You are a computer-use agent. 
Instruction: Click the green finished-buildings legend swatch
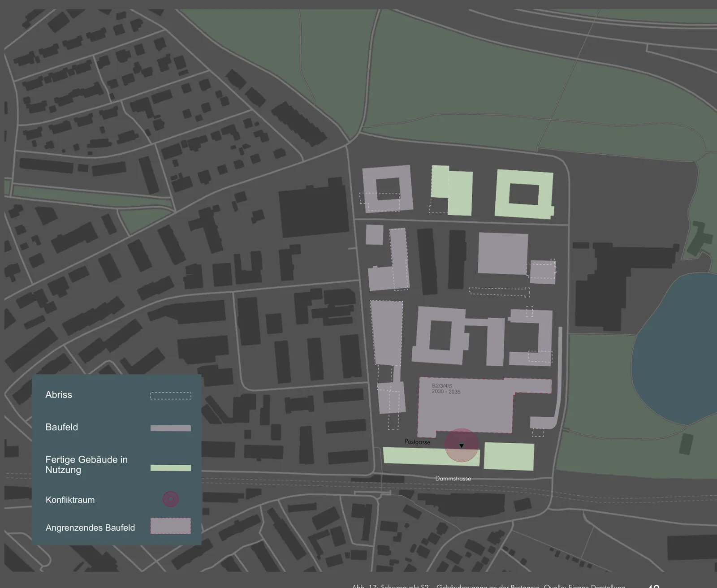click(171, 468)
